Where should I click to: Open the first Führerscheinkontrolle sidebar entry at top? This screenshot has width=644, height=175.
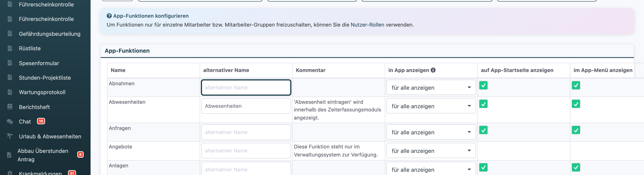click(x=46, y=4)
